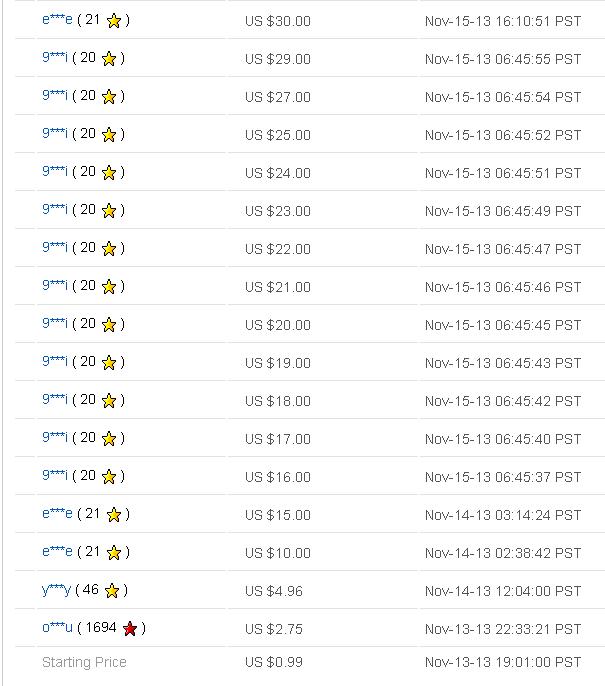
Task: Click star icon on the $22.00 bid row
Action: coord(109,249)
